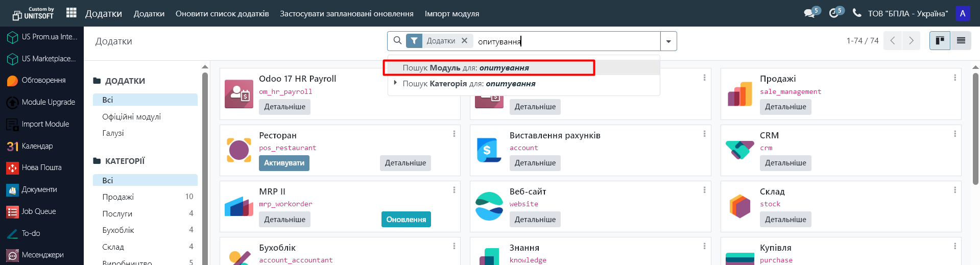Click Оновлення button on MRP II
Screen dimensions: 980x265
click(x=406, y=220)
